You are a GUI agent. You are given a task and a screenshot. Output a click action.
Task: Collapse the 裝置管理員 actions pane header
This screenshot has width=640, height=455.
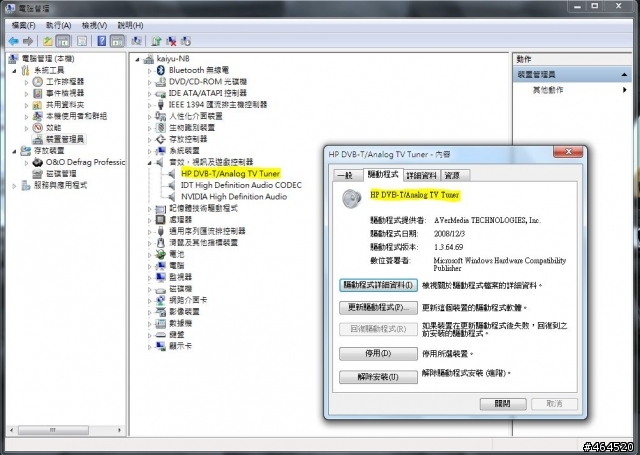pyautogui.click(x=624, y=75)
